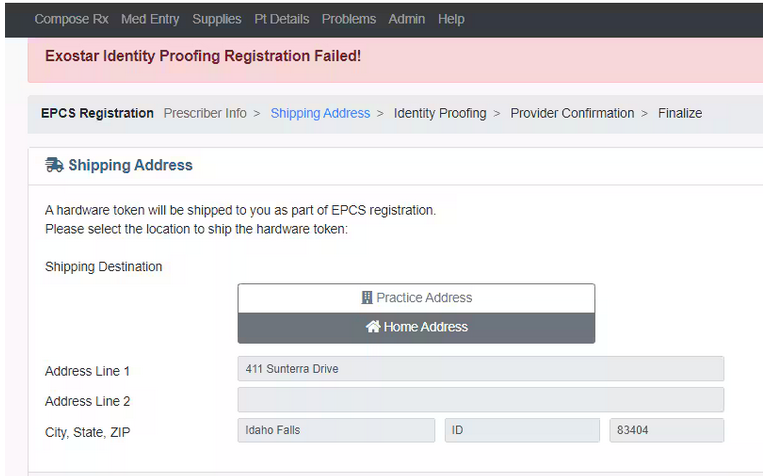Open the Supplies menu
Screen dimensions: 775x476
(216, 19)
